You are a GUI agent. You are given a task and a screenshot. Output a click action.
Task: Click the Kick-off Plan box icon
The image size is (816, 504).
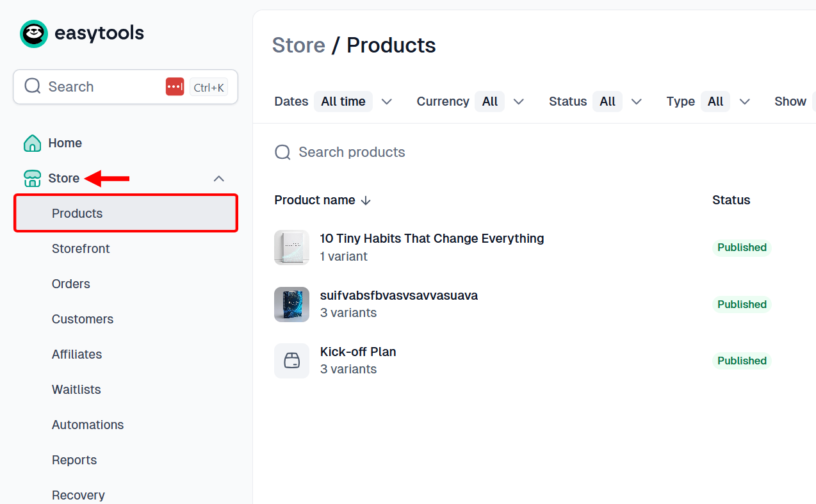click(291, 361)
